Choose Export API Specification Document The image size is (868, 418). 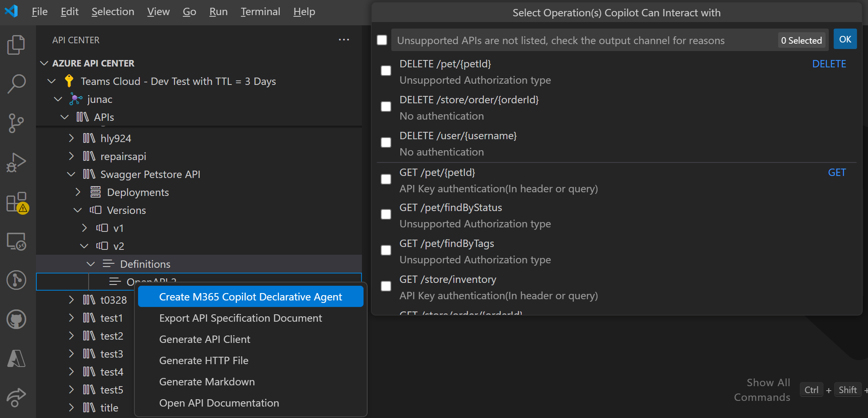(251, 318)
